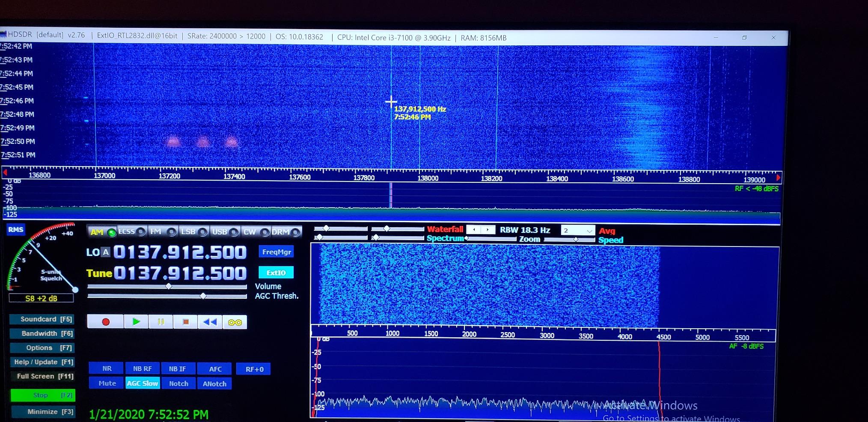Image resolution: width=868 pixels, height=422 pixels.
Task: Adjust the Speed slider
Action: point(569,240)
